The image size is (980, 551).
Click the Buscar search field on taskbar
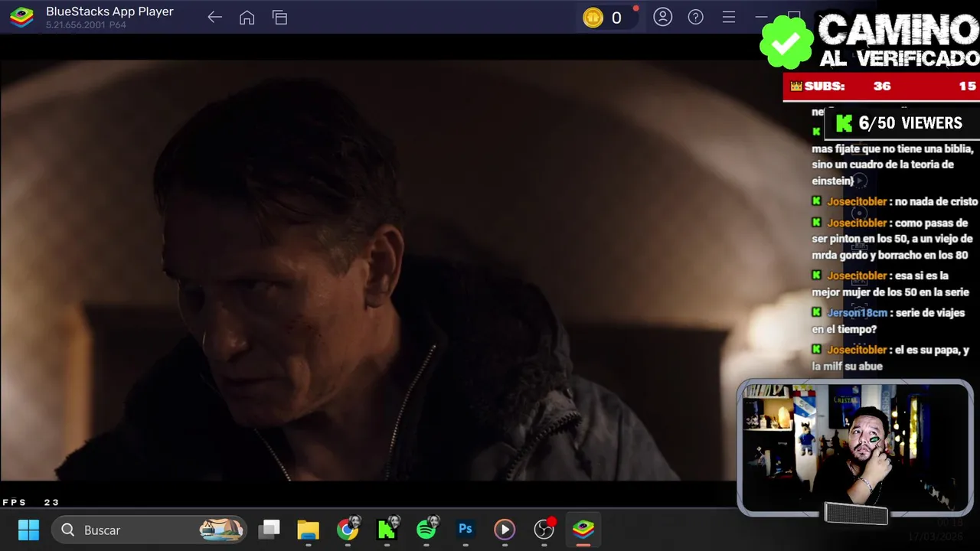[x=149, y=530]
